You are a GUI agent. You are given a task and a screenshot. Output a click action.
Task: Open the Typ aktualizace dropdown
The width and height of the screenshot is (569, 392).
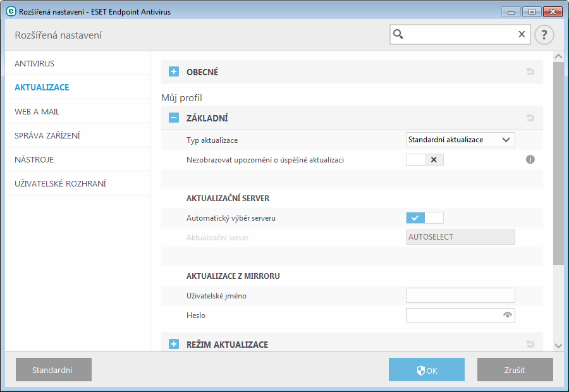click(x=460, y=140)
